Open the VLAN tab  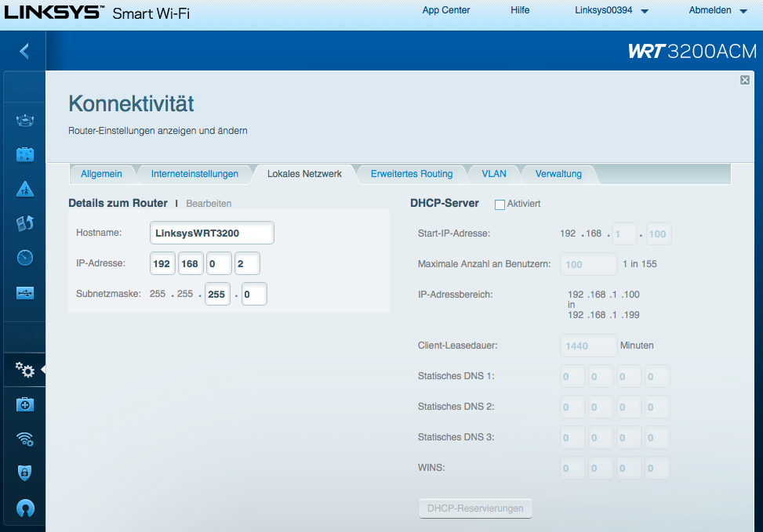494,174
